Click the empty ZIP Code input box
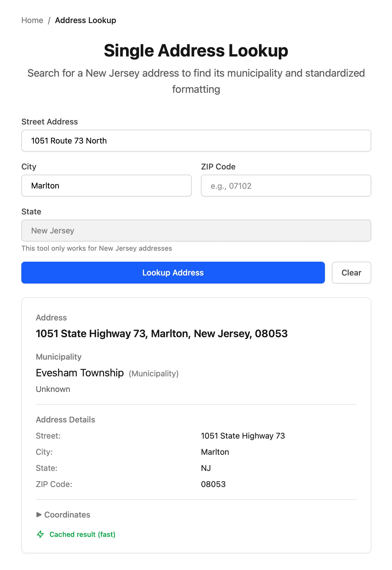 click(286, 186)
